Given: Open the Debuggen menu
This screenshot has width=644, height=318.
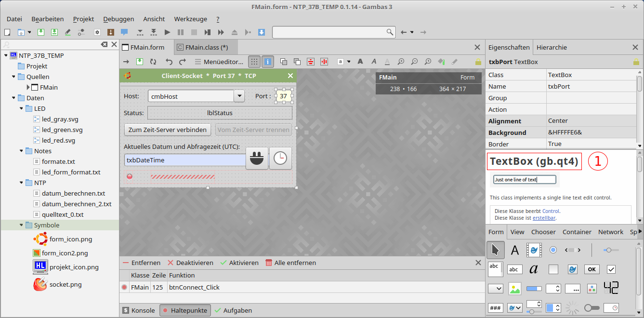Looking at the screenshot, I should click(118, 19).
